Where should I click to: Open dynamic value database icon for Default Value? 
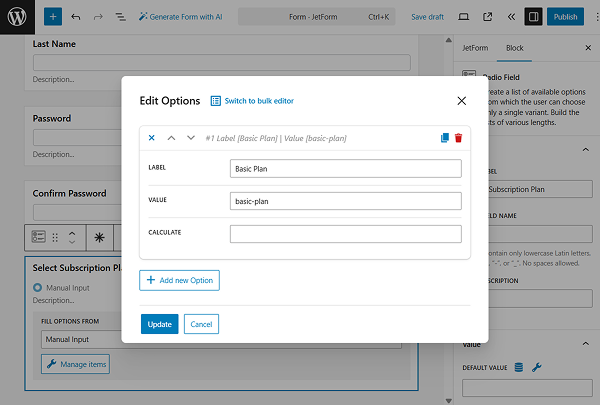(x=519, y=367)
